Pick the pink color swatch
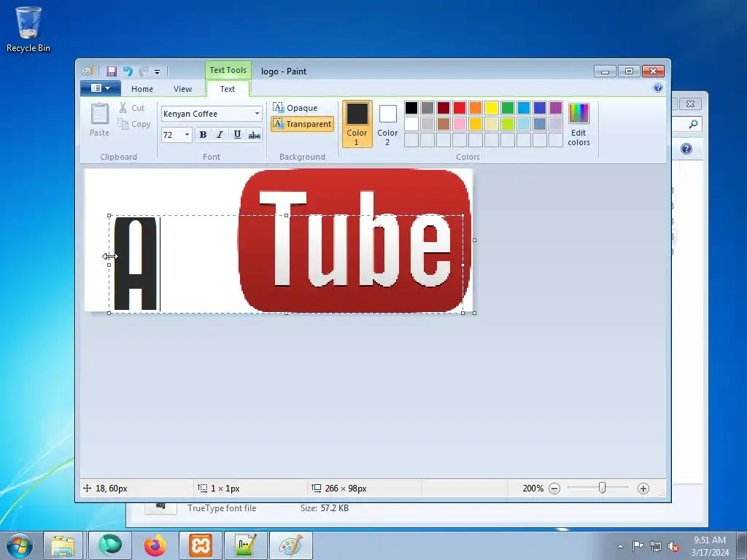Viewport: 747px width, 560px height. 460,124
